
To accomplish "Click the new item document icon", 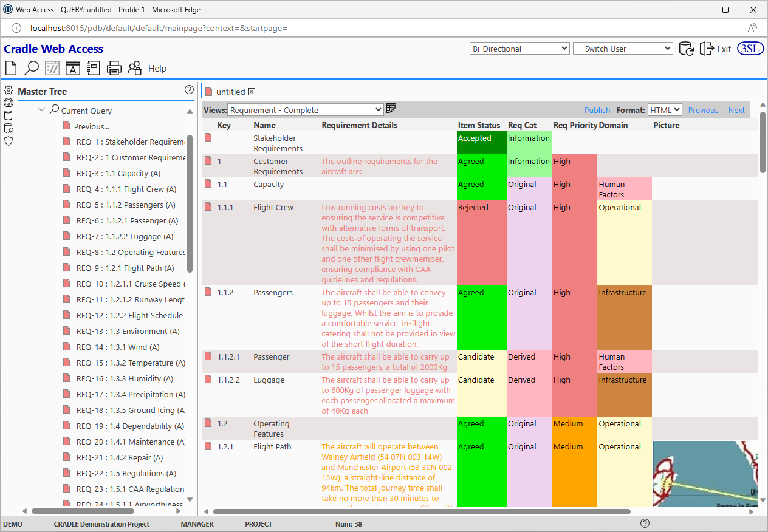I will point(11,68).
